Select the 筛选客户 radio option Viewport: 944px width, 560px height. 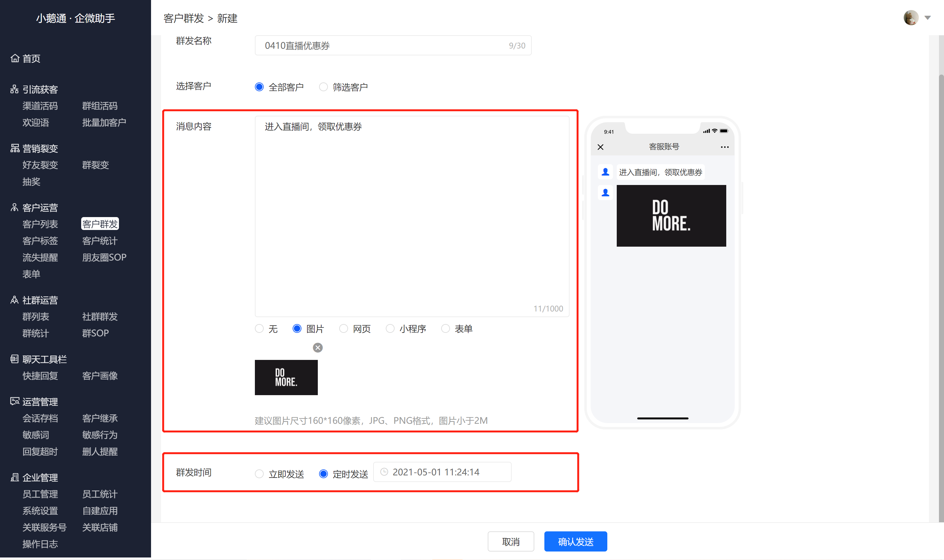(x=323, y=87)
